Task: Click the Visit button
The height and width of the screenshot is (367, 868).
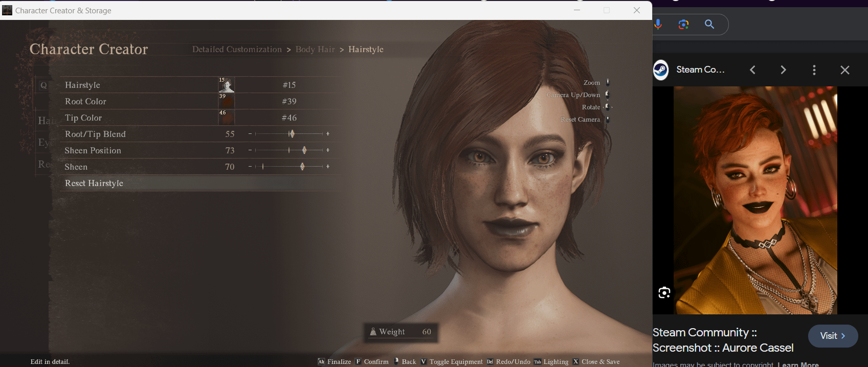Action: [x=833, y=336]
